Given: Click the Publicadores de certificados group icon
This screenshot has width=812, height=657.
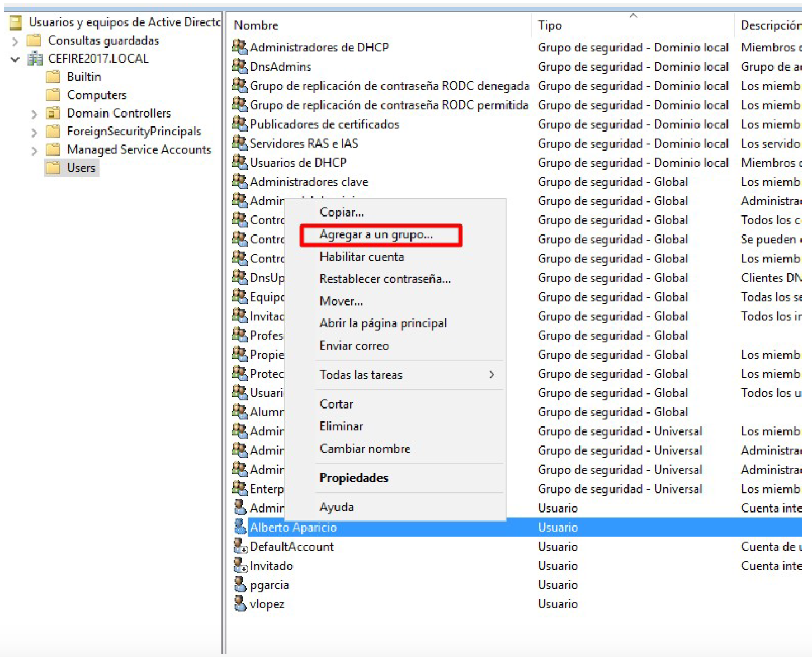Looking at the screenshot, I should (x=239, y=124).
